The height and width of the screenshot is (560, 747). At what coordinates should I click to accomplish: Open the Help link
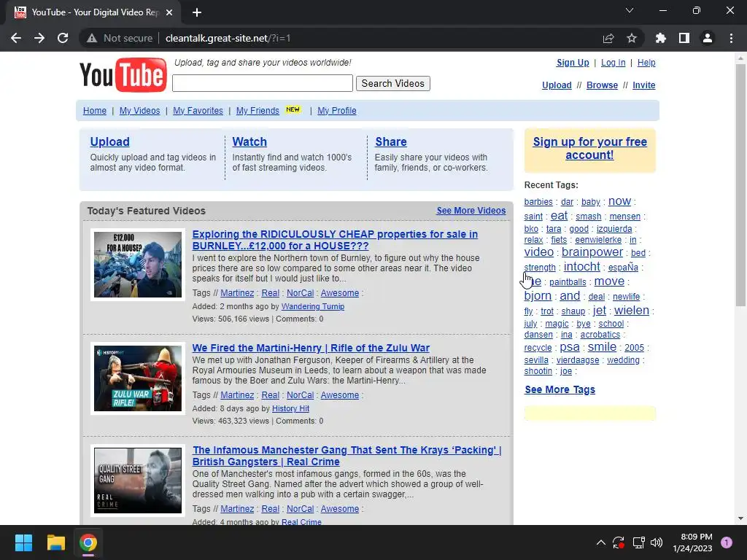tap(646, 63)
